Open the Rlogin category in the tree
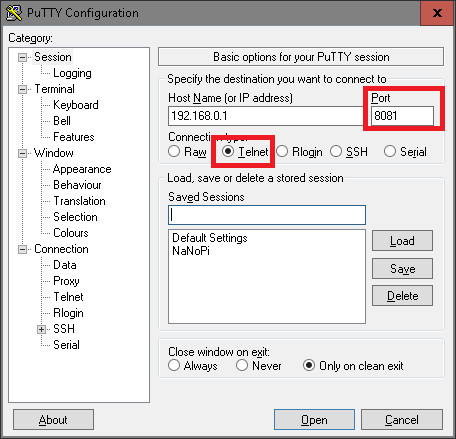The height and width of the screenshot is (439, 456). 68,313
